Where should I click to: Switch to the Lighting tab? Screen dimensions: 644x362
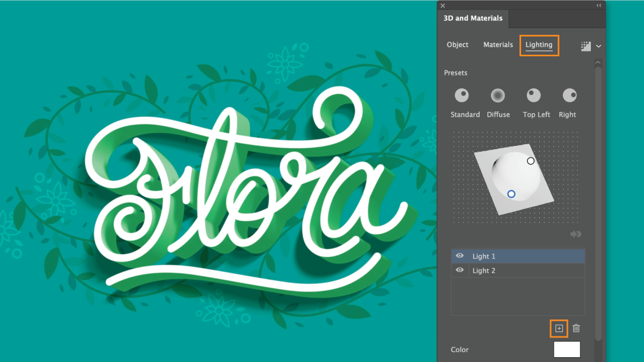(539, 45)
